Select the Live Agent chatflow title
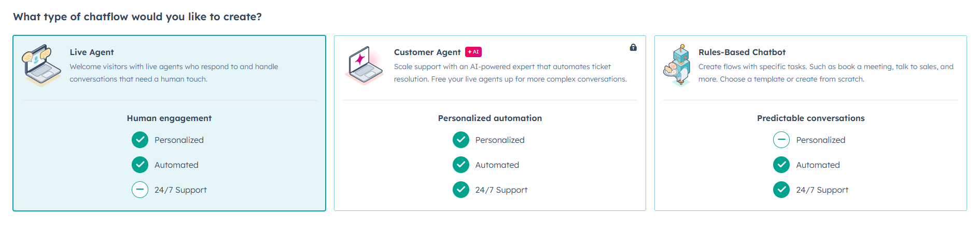This screenshot has height=226, width=980. (92, 52)
